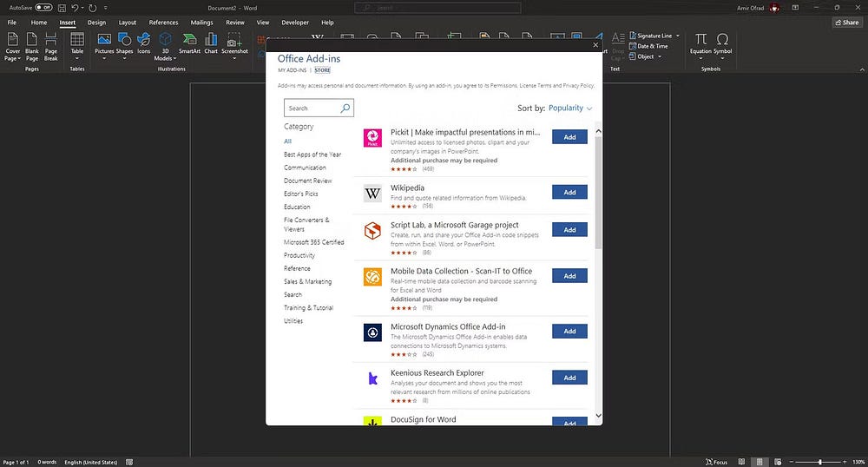The height and width of the screenshot is (467, 868).
Task: Select the Communication category
Action: pos(305,168)
